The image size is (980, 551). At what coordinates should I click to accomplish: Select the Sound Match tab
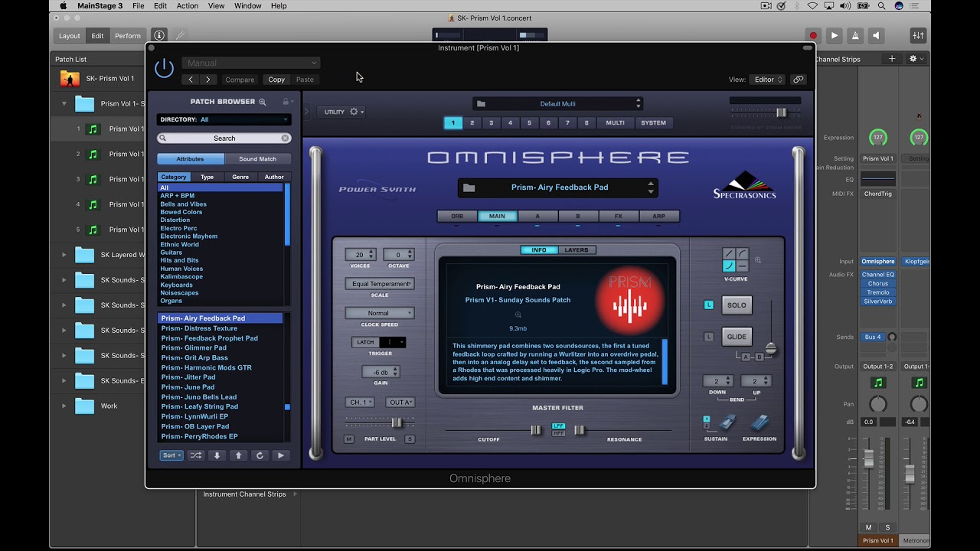(x=258, y=159)
